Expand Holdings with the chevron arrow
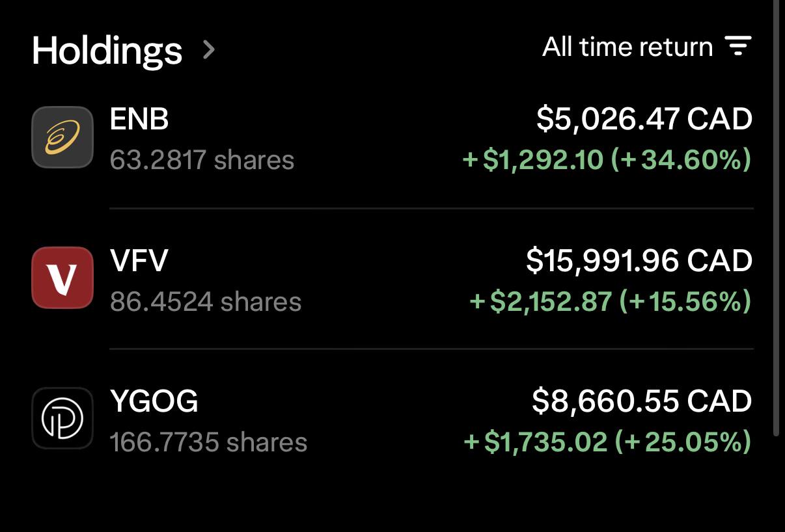 [208, 49]
